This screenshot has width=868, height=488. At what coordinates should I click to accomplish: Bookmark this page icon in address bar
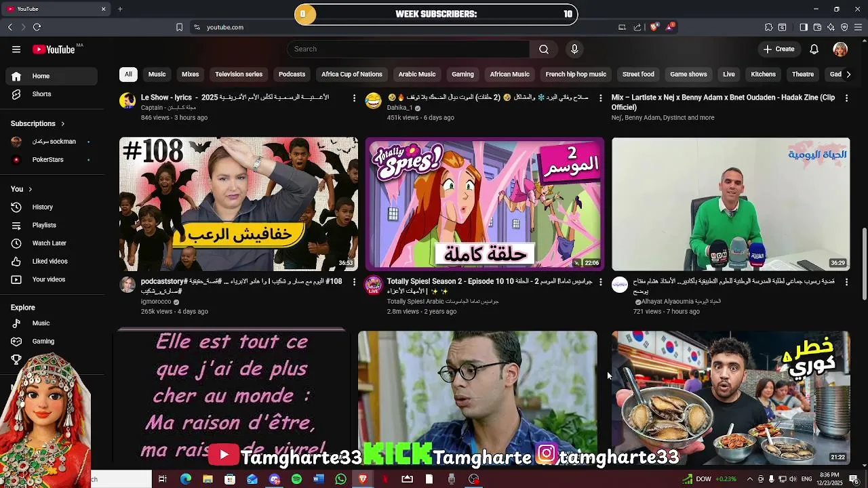179,27
